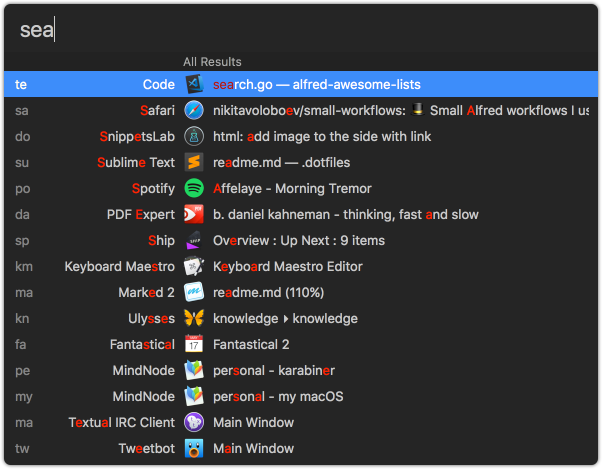
Task: Click the 'Code' app name label
Action: [x=159, y=84]
